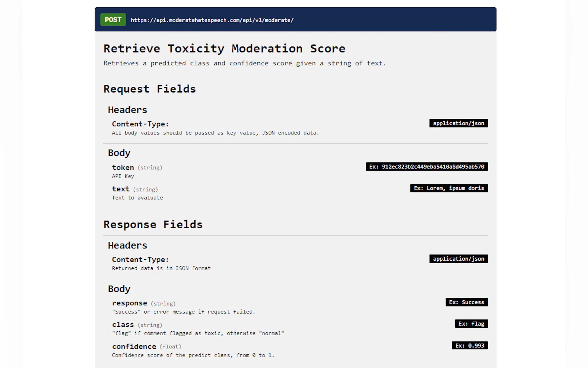
Task: Click the text field name
Action: (x=121, y=189)
